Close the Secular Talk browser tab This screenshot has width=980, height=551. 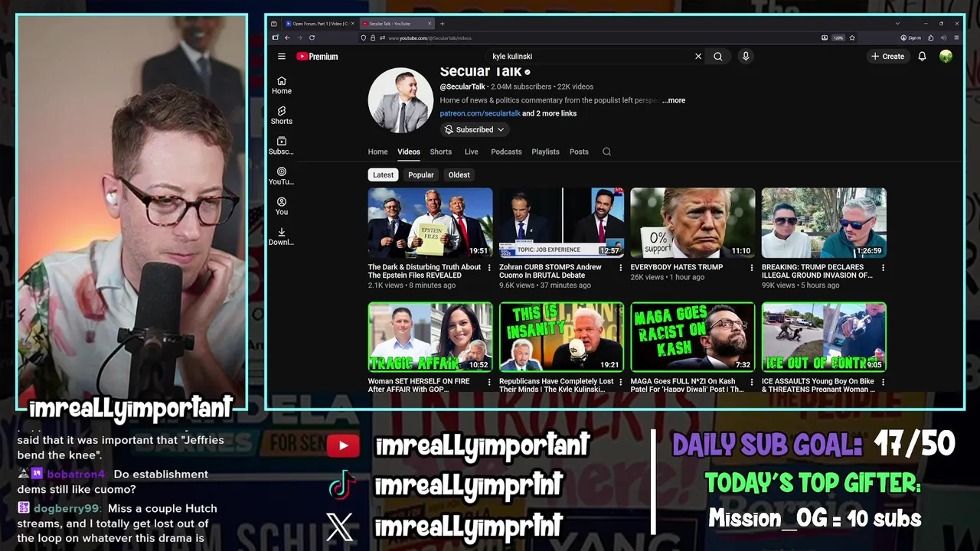coord(430,24)
